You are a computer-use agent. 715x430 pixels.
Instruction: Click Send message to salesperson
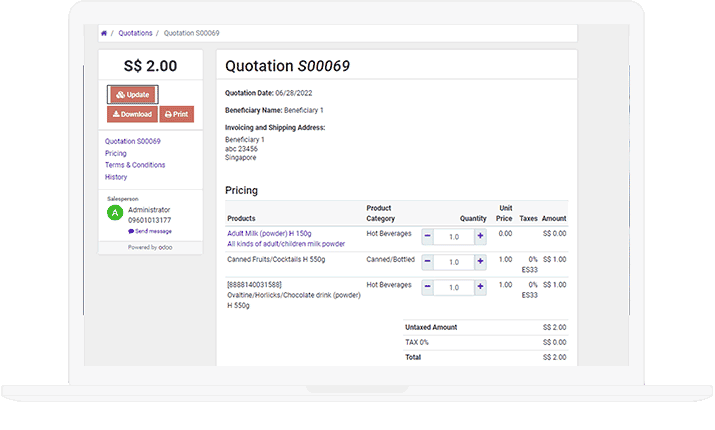point(153,231)
